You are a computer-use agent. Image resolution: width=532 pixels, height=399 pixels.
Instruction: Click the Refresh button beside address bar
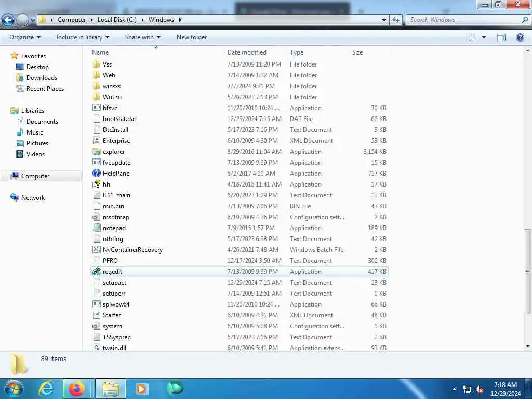click(x=396, y=20)
